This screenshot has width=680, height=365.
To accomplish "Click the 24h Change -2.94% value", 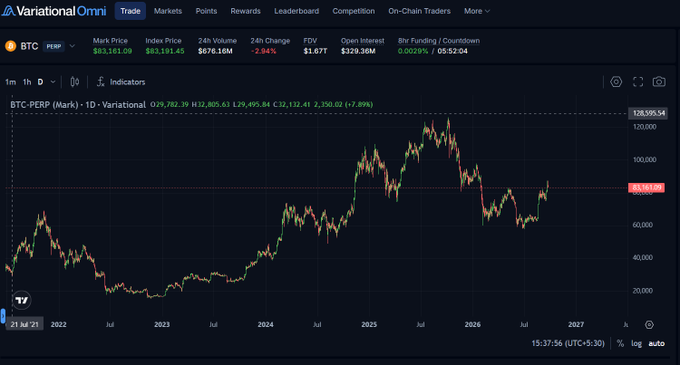I will [263, 51].
